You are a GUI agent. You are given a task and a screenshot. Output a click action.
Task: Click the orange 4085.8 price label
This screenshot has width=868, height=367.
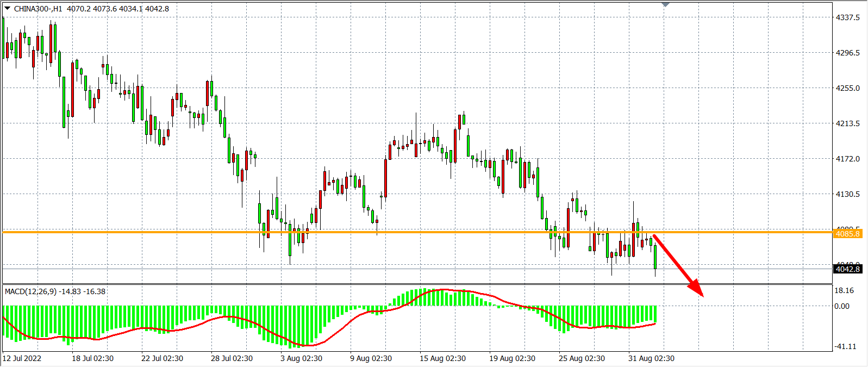coord(847,234)
